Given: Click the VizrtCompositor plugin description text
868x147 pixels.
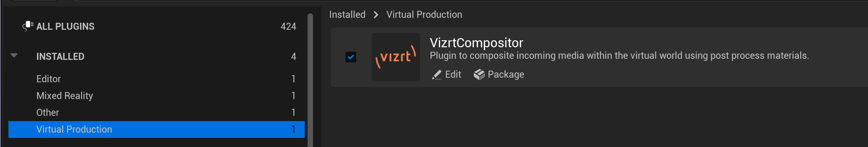Looking at the screenshot, I should pos(619,56).
